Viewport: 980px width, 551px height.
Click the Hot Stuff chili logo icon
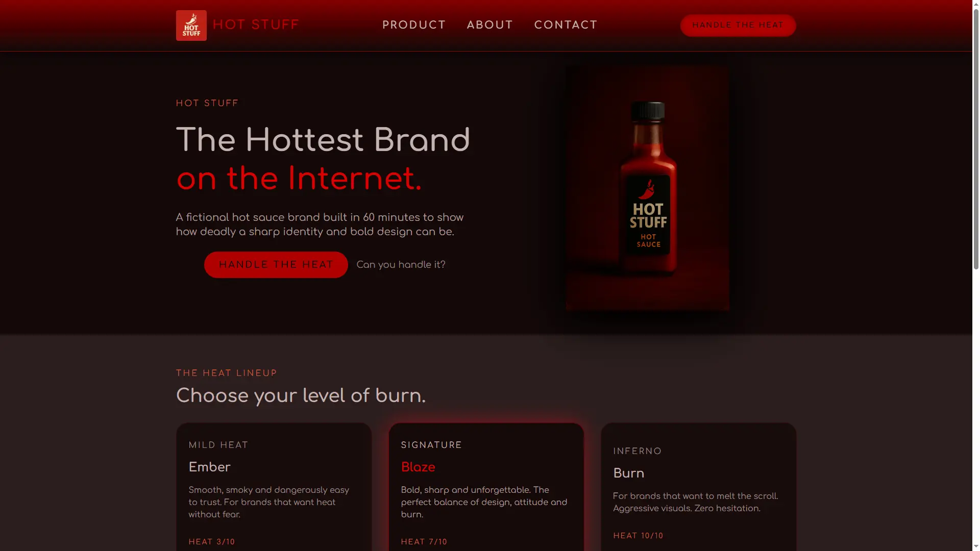click(191, 26)
